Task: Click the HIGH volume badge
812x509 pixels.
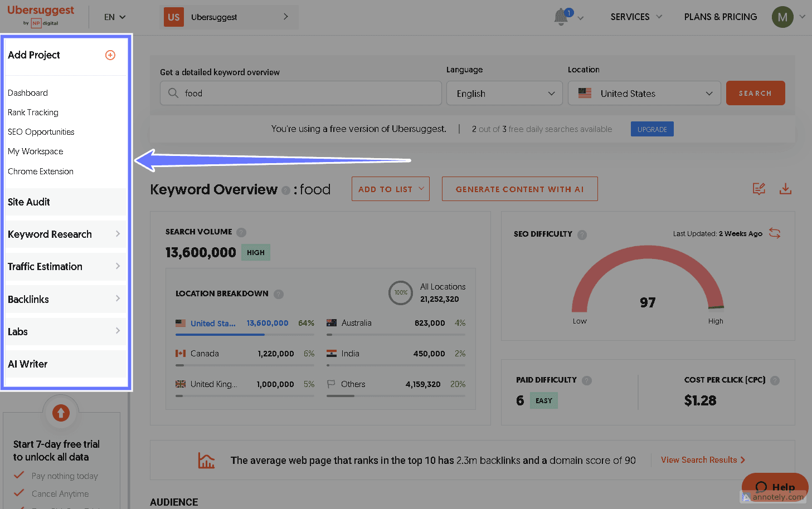Action: point(256,252)
